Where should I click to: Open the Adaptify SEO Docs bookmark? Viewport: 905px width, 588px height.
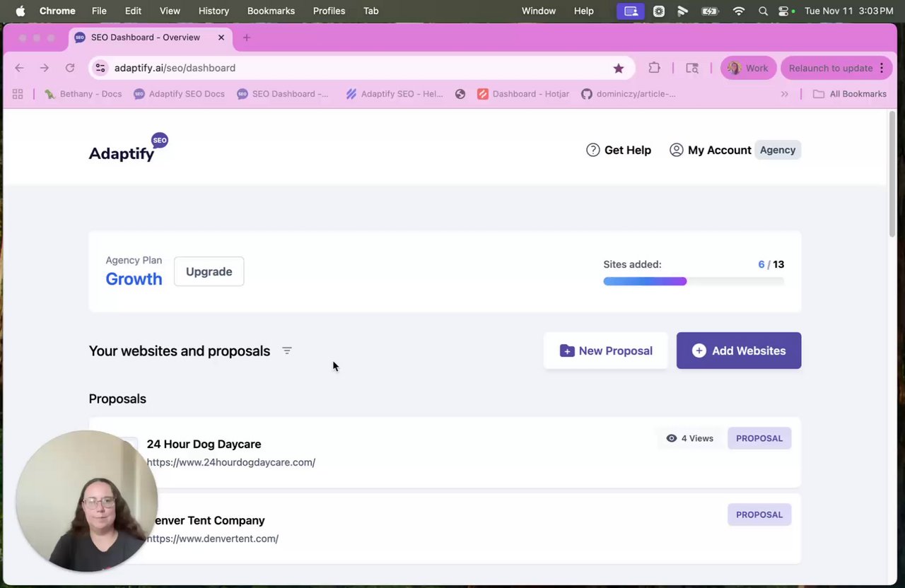[179, 94]
